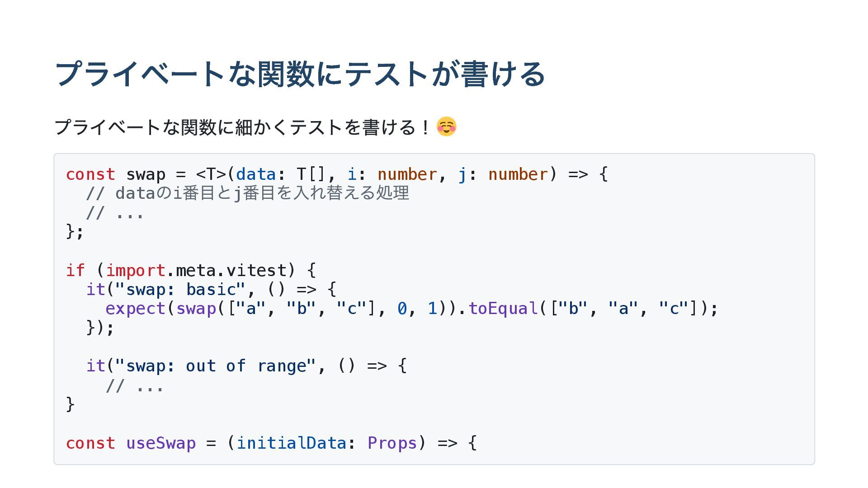Click the 'initialData' parameter name
The width and height of the screenshot is (868, 488).
point(291,443)
